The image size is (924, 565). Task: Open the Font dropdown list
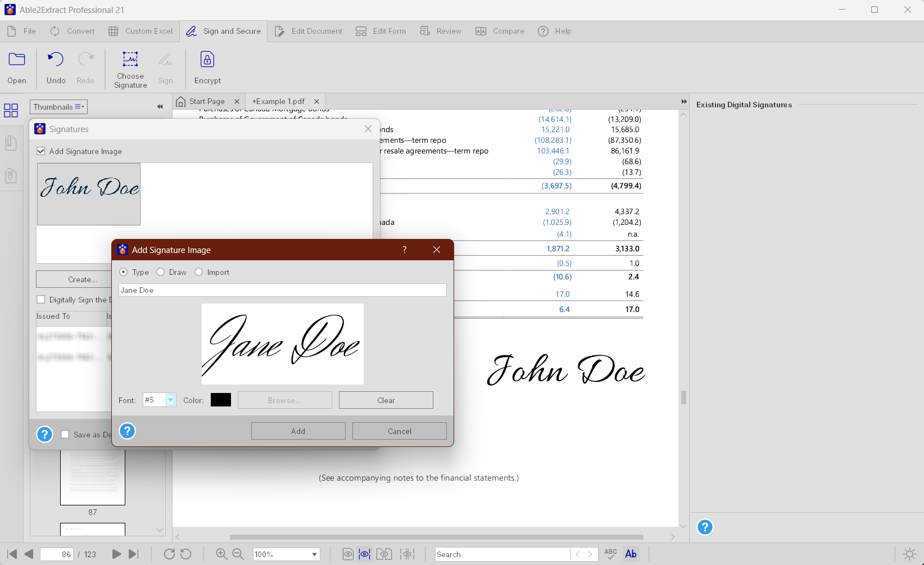point(170,400)
